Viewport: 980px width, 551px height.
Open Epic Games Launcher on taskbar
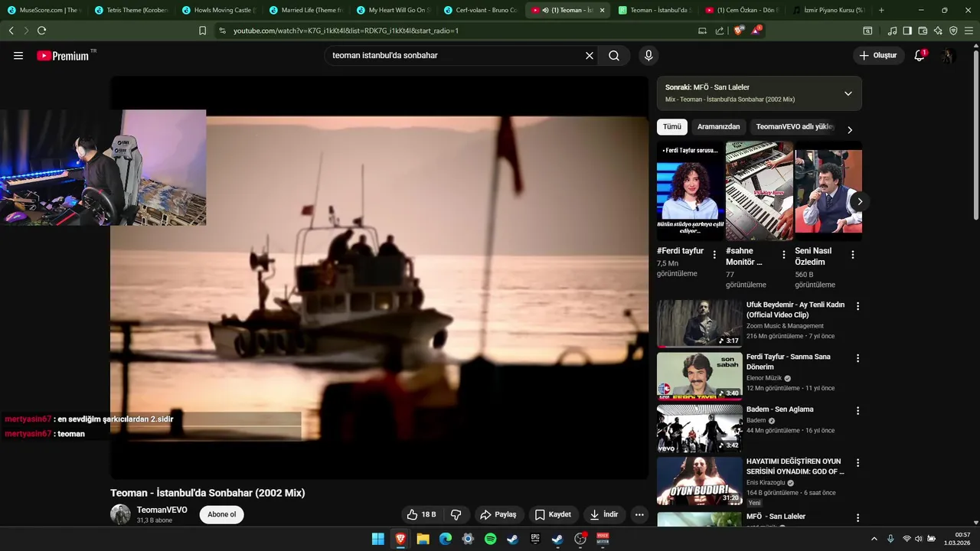click(535, 539)
